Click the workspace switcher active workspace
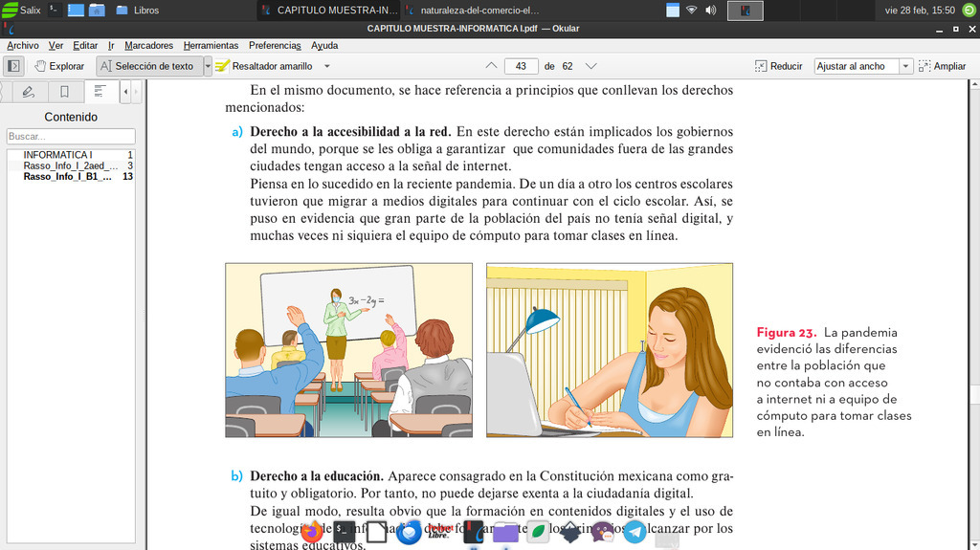 (x=745, y=10)
